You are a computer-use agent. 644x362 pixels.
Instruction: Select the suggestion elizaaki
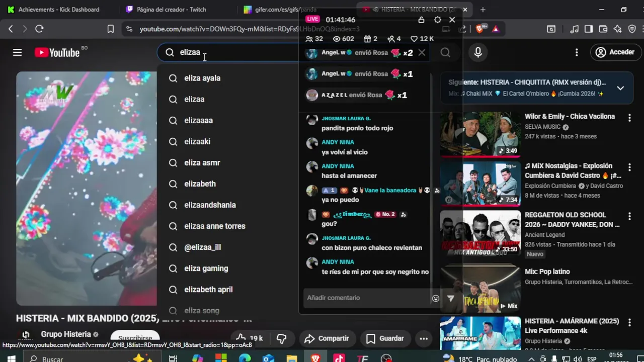tap(228, 142)
